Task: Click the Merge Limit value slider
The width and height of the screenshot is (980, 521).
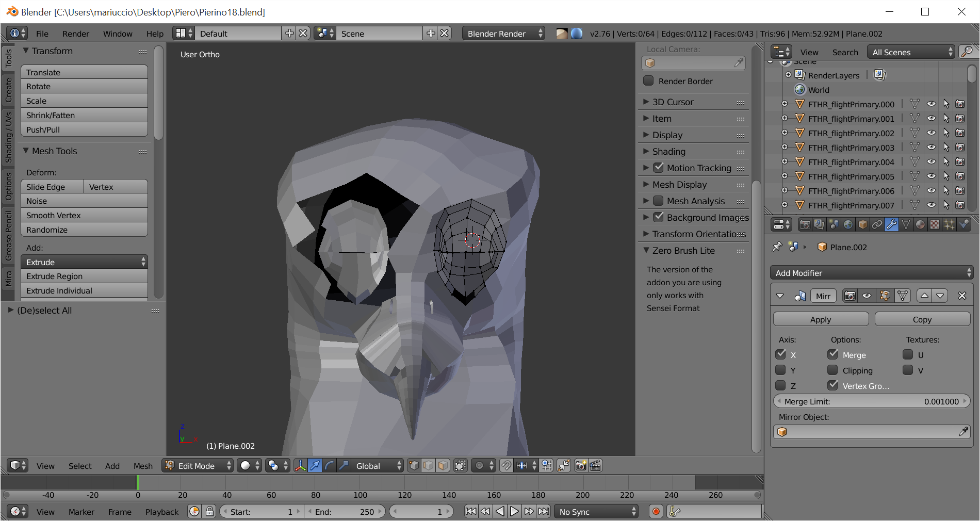Action: pos(872,401)
